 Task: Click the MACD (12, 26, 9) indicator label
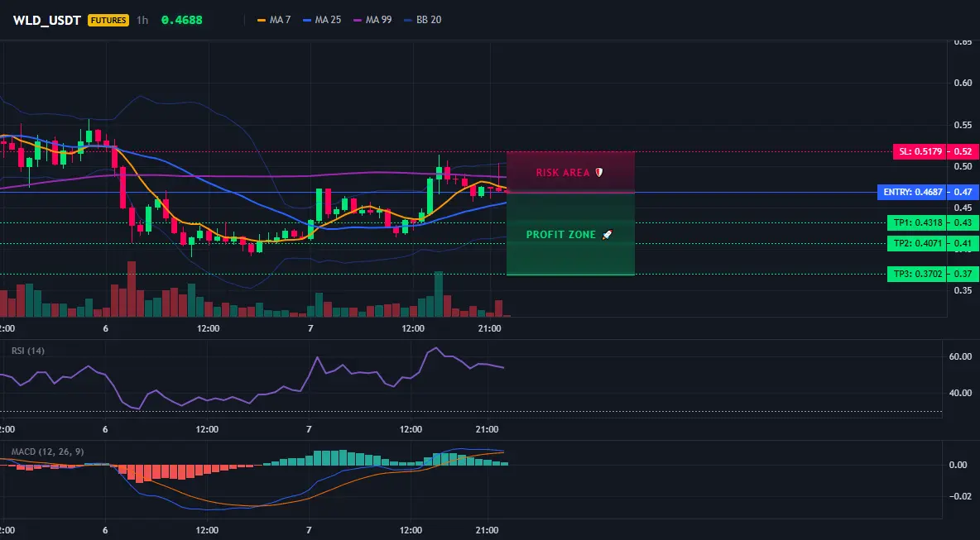(47, 452)
